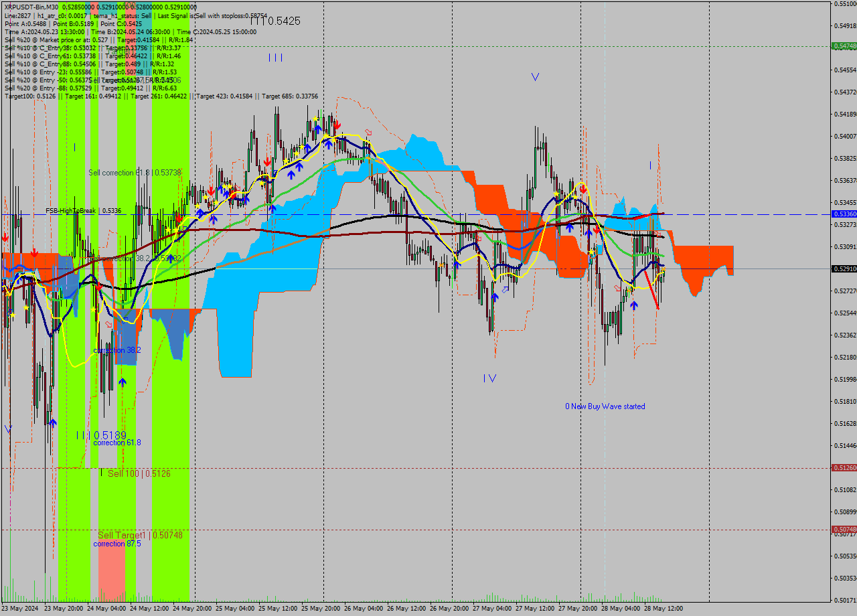The height and width of the screenshot is (616, 857).
Task: Click the '23 May 2024' time axis label
Action: [20, 609]
